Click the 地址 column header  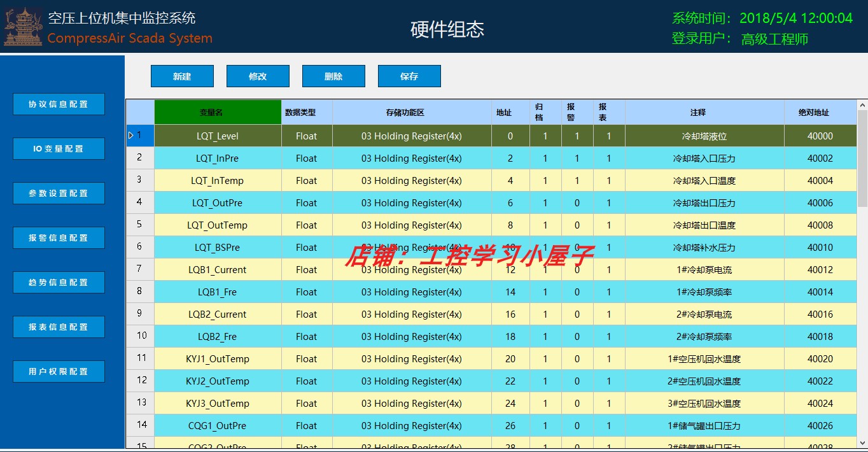510,112
